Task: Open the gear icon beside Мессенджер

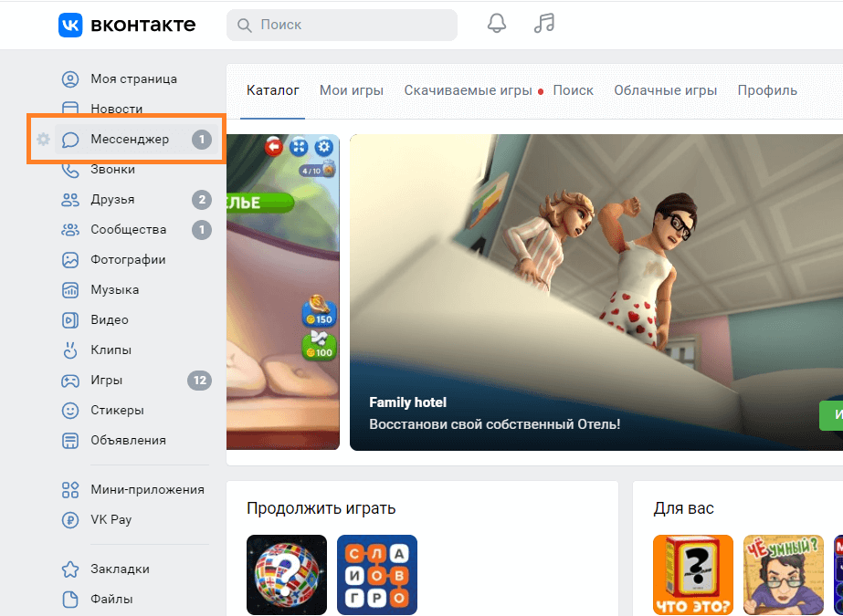Action: pos(43,140)
